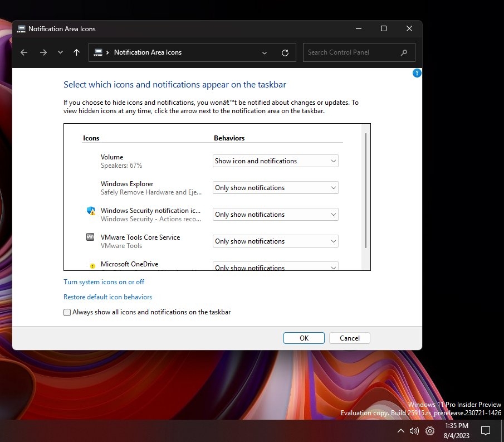The height and width of the screenshot is (442, 504).
Task: Open the Windows Explorer behavior dropdown
Action: pos(276,187)
